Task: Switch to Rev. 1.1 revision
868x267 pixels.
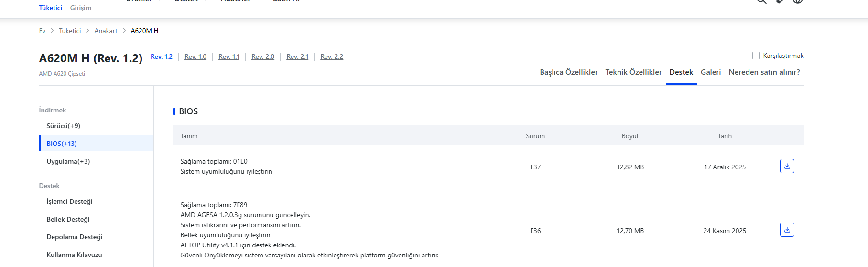Action: (x=229, y=56)
